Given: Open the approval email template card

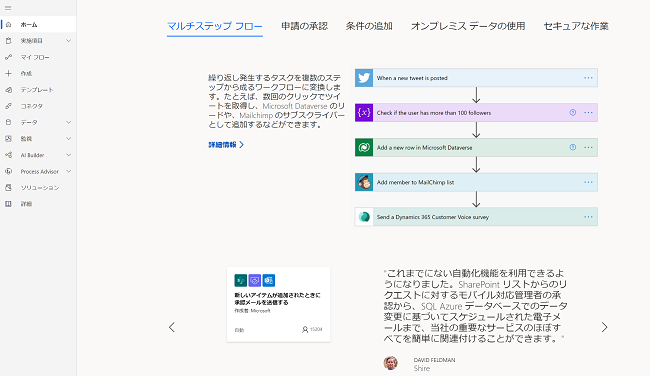Looking at the screenshot, I should (x=279, y=305).
